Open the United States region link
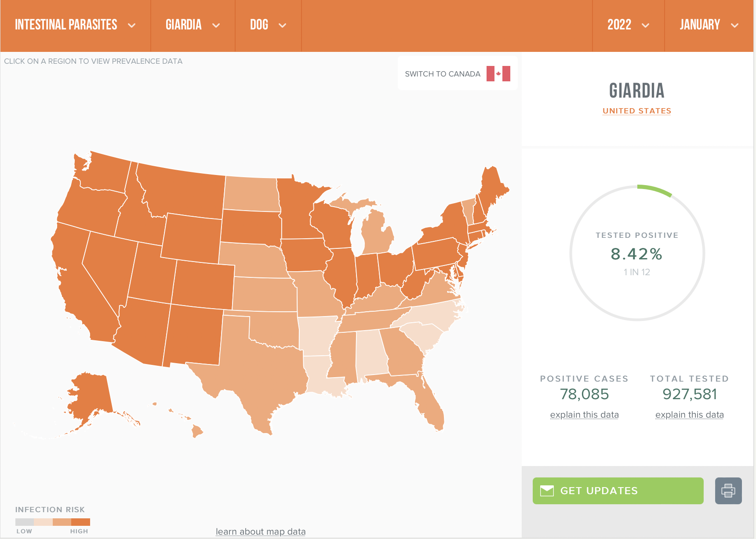This screenshot has width=756, height=539. click(637, 111)
